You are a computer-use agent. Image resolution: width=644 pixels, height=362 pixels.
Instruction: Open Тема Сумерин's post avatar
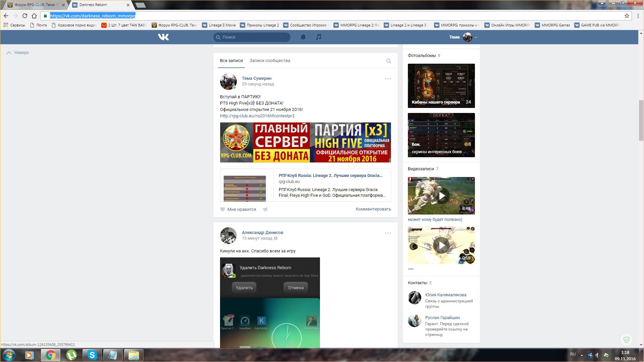point(228,81)
